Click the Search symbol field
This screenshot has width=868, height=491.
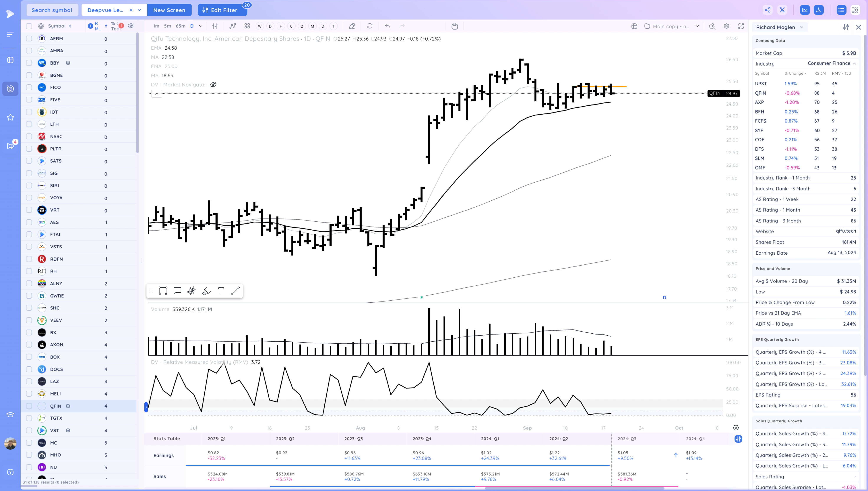pos(52,10)
